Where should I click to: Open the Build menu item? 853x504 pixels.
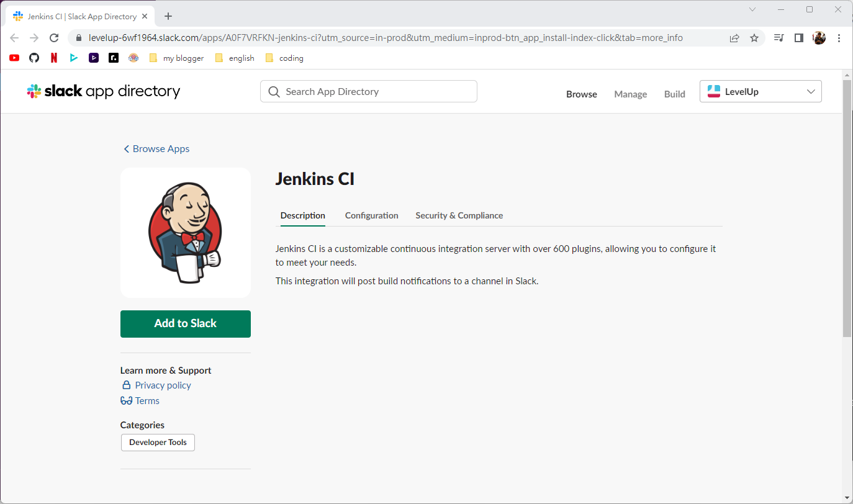click(675, 94)
